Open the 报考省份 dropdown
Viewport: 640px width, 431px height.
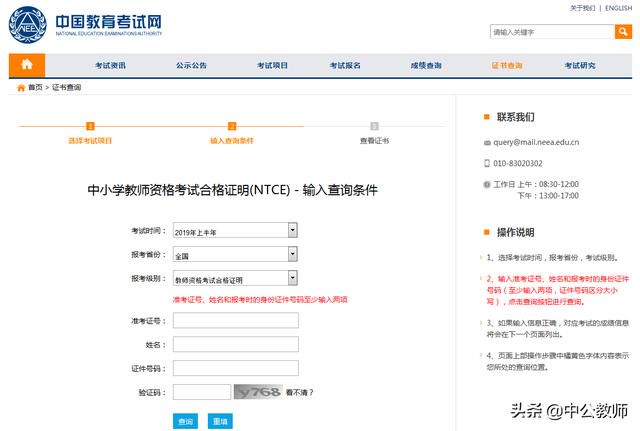tap(235, 254)
